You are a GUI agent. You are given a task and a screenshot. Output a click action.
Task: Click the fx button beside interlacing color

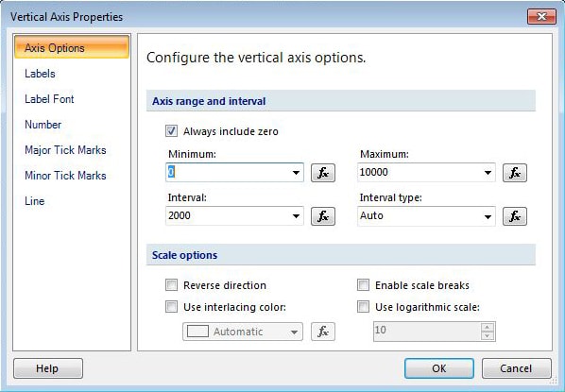[323, 332]
